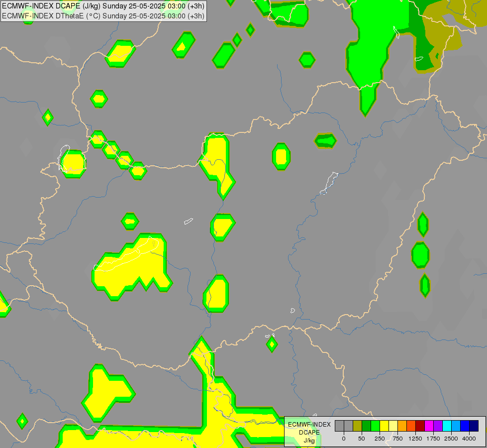Select the pale yellow legend swatch
The width and height of the screenshot is (487, 448).
click(393, 426)
